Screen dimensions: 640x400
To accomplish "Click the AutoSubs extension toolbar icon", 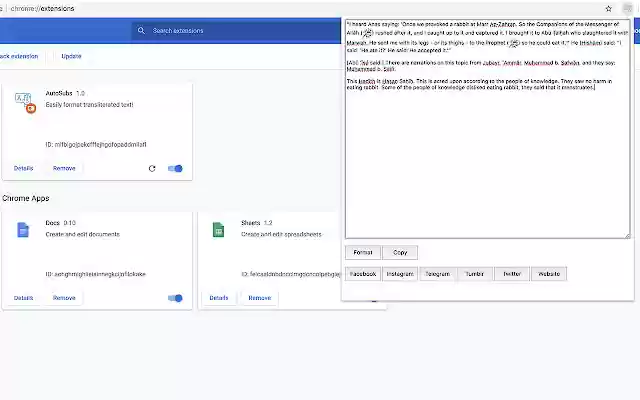I will (x=627, y=9).
